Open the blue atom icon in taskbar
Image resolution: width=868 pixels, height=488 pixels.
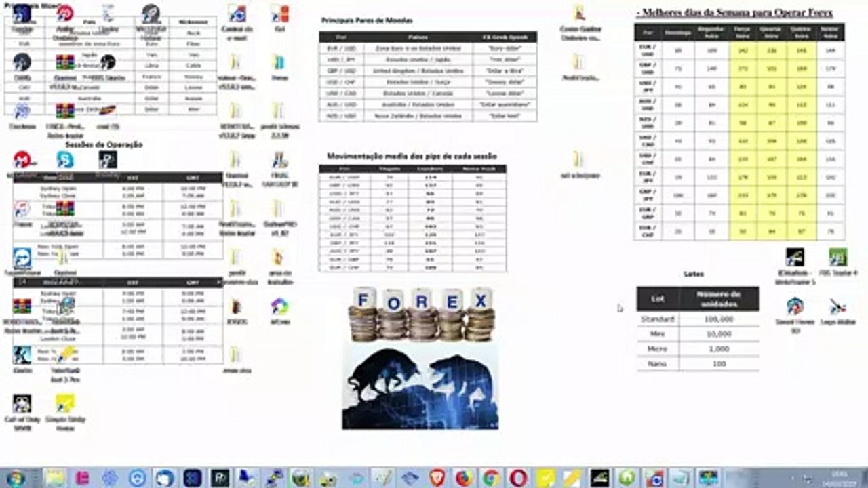pos(110,478)
